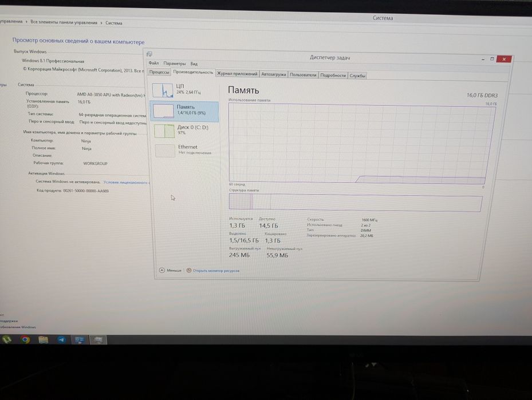Switch to the Автозагрузка tab
Screen dimensions: 532x400
(x=274, y=74)
